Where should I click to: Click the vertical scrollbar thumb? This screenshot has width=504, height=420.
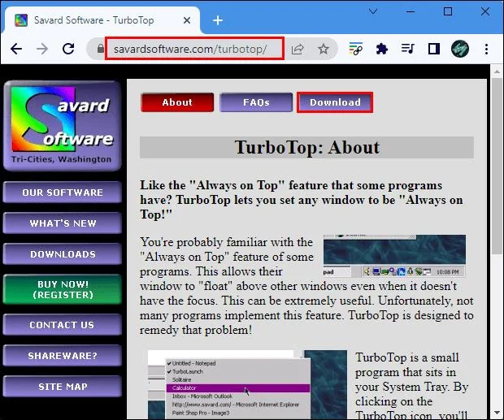tap(497, 166)
